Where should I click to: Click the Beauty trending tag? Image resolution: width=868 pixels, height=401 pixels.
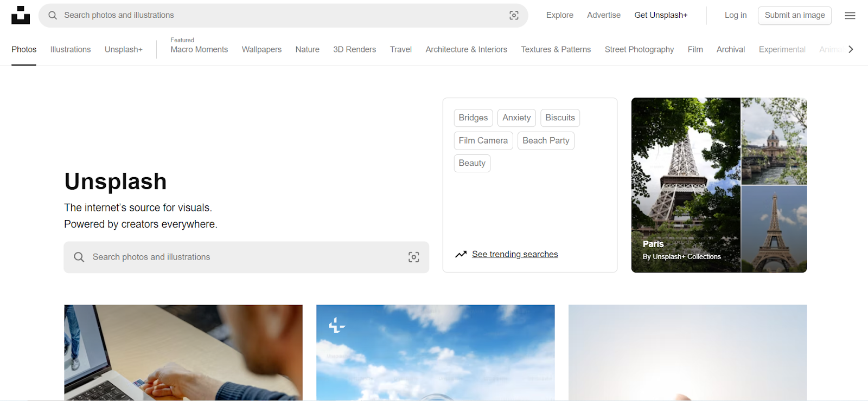tap(472, 163)
